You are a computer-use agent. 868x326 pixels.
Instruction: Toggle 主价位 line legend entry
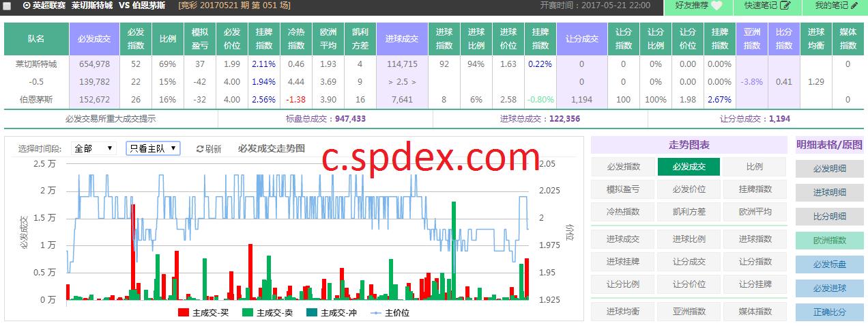390,313
